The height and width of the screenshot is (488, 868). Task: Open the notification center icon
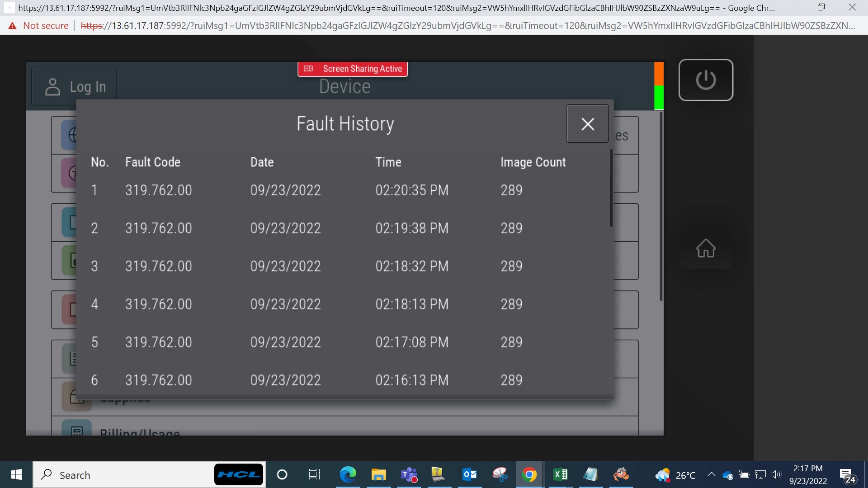pos(848,475)
